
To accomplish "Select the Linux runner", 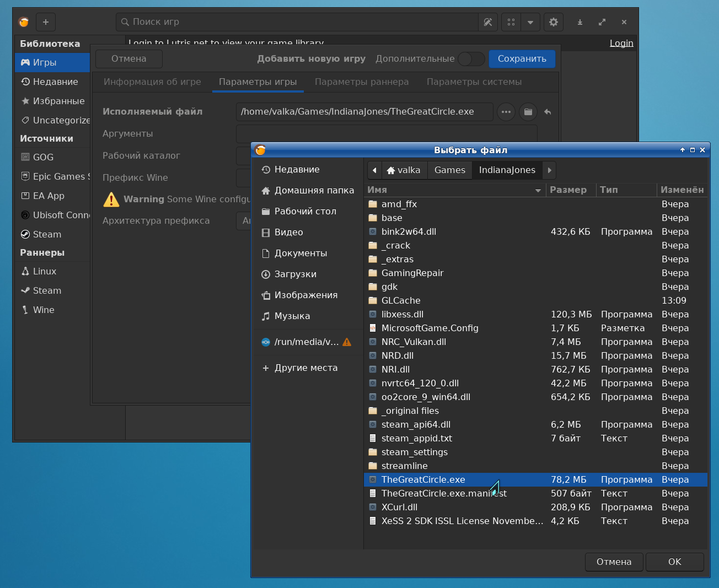I will (x=52, y=271).
